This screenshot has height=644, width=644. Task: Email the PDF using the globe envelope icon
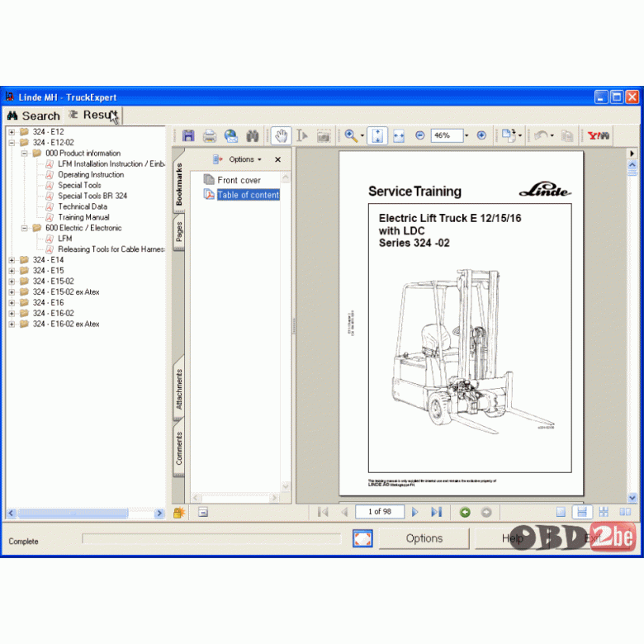click(x=231, y=135)
